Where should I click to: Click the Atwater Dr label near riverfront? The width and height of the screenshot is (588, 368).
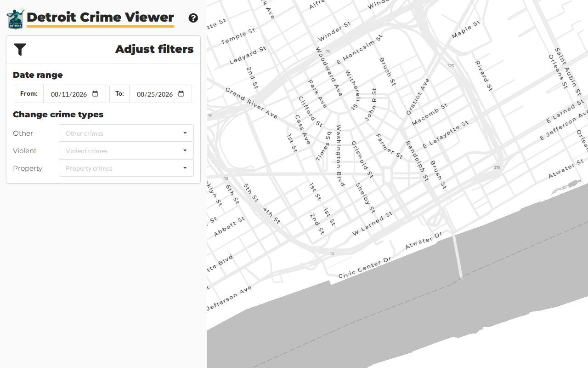[x=423, y=241]
